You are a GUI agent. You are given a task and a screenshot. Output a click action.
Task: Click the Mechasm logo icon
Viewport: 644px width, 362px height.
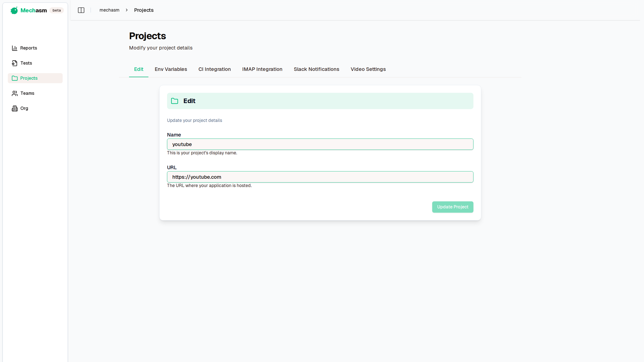(14, 10)
